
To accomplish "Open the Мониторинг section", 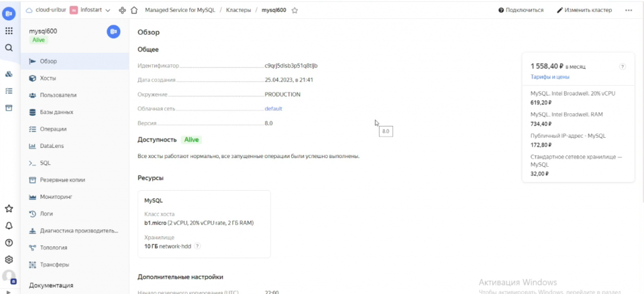I will pos(75,197).
